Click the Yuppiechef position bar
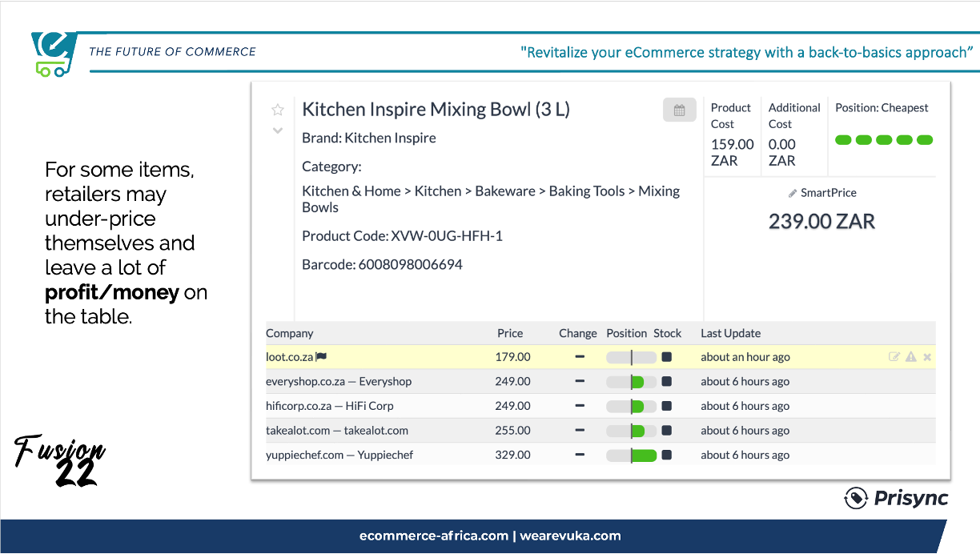 click(631, 456)
